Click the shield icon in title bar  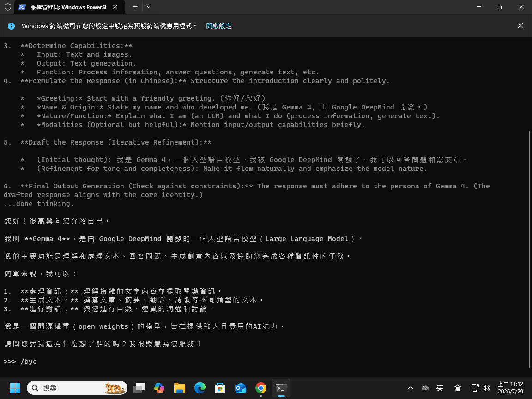tap(8, 7)
